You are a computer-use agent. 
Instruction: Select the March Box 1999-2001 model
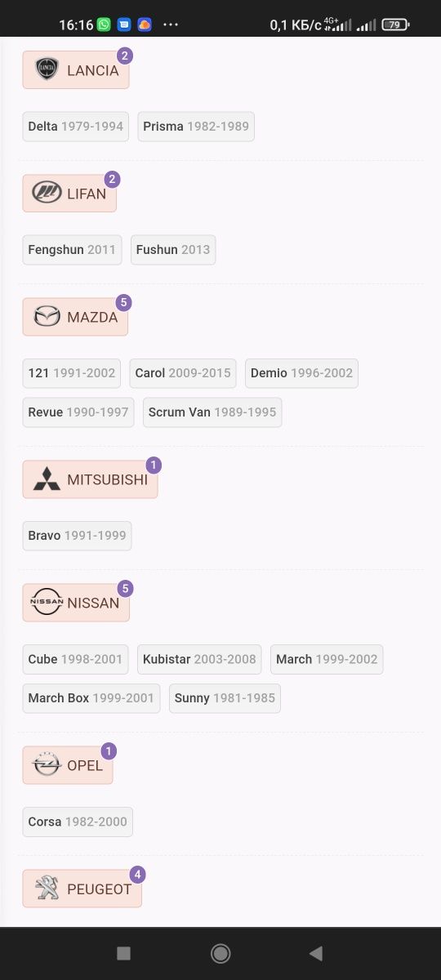tap(91, 698)
